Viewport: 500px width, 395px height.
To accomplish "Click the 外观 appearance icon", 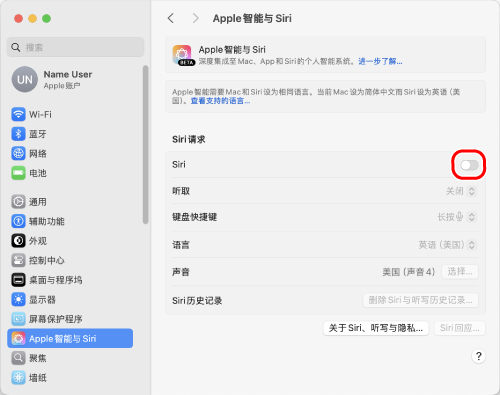I will click(18, 241).
